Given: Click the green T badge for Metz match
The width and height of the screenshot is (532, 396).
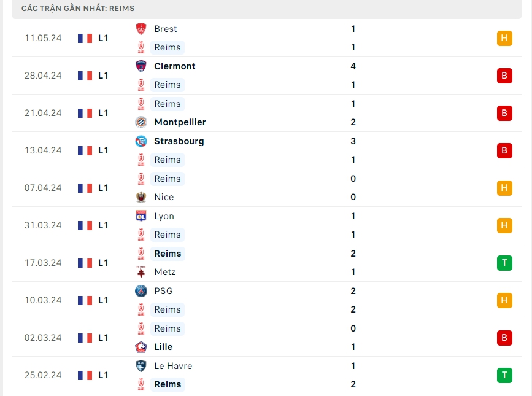Looking at the screenshot, I should click(x=504, y=263).
